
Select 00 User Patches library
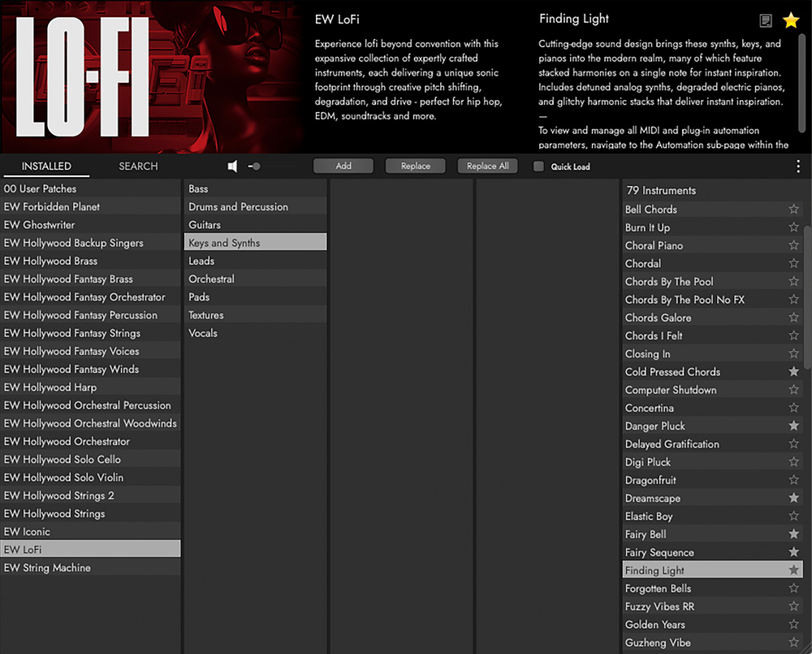point(91,188)
